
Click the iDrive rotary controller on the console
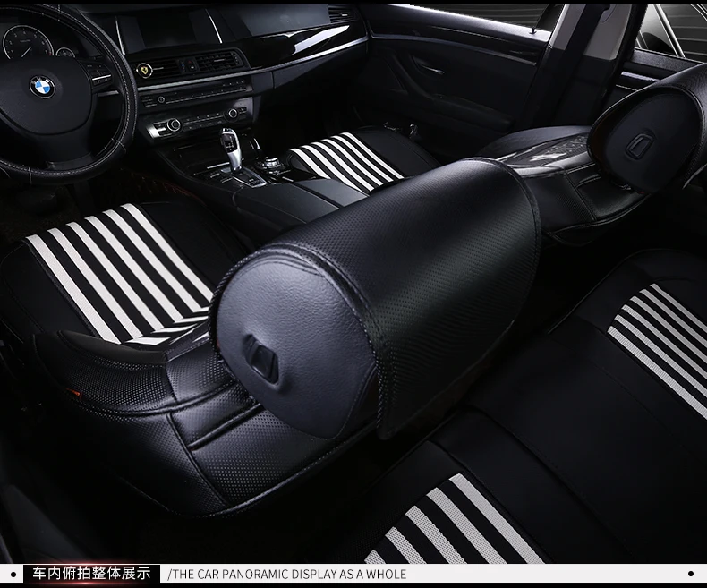(x=272, y=162)
